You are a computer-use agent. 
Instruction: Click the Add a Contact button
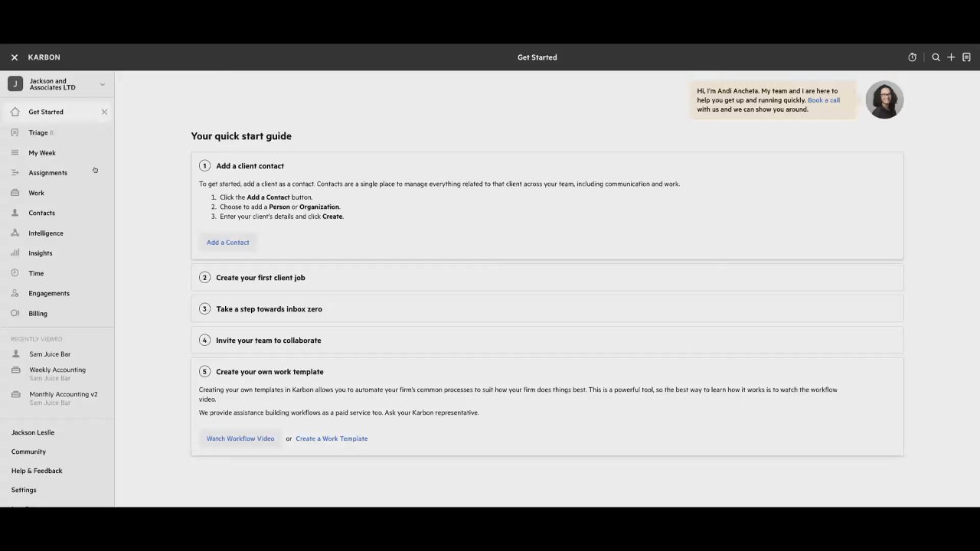click(x=227, y=243)
